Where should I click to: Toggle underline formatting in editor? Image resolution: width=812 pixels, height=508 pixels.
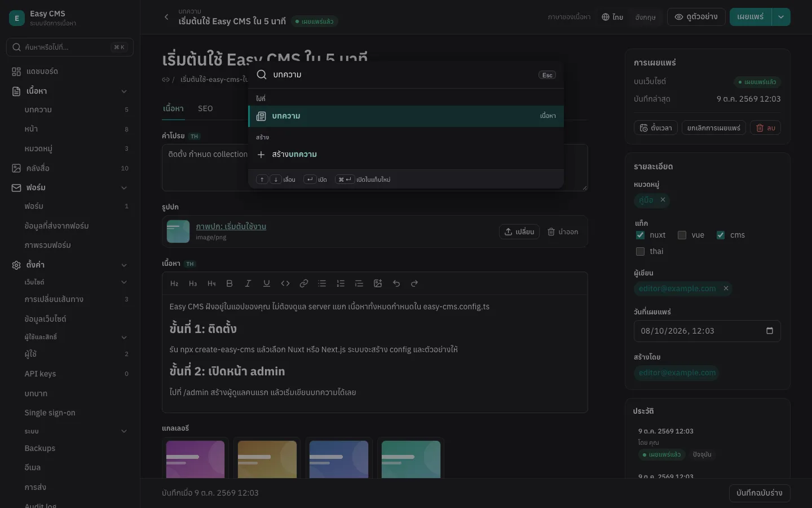[x=267, y=283]
